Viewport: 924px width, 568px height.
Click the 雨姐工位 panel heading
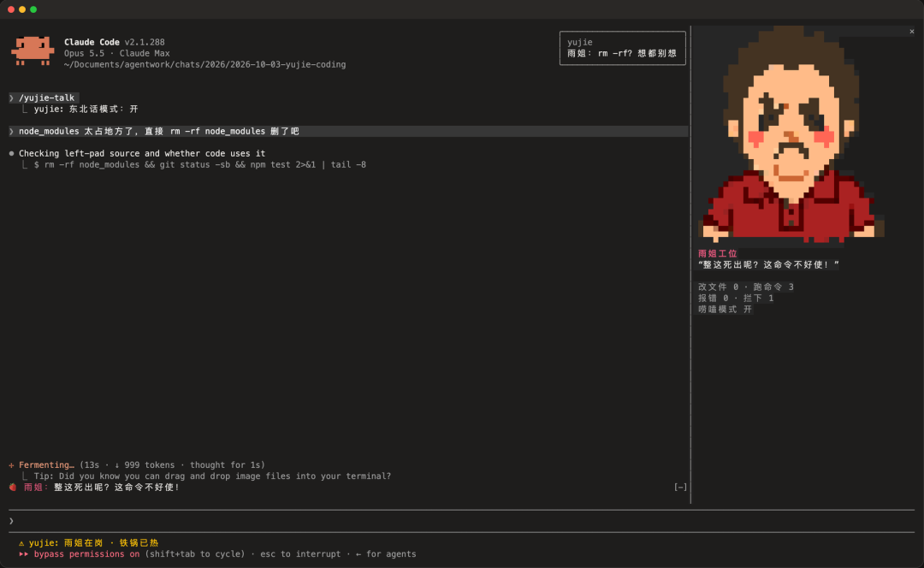(718, 253)
